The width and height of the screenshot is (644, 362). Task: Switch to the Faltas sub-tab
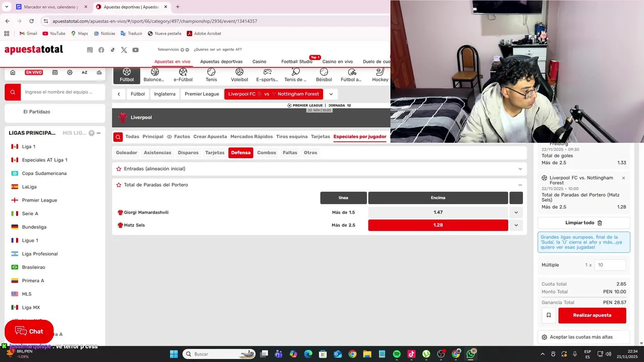[290, 153]
